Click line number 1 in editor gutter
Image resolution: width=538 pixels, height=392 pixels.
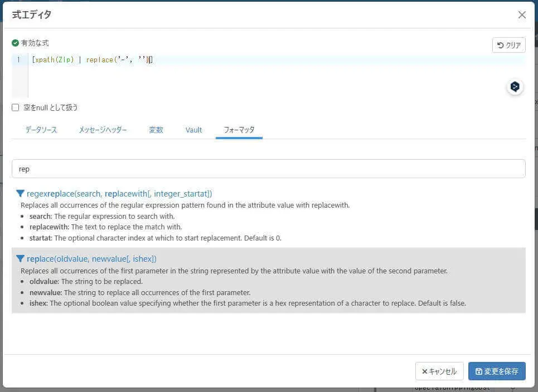(x=19, y=60)
